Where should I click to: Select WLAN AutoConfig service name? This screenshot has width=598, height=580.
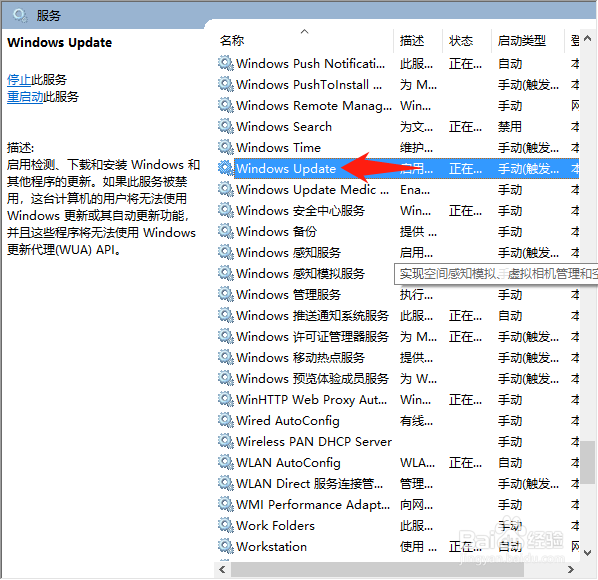[288, 463]
